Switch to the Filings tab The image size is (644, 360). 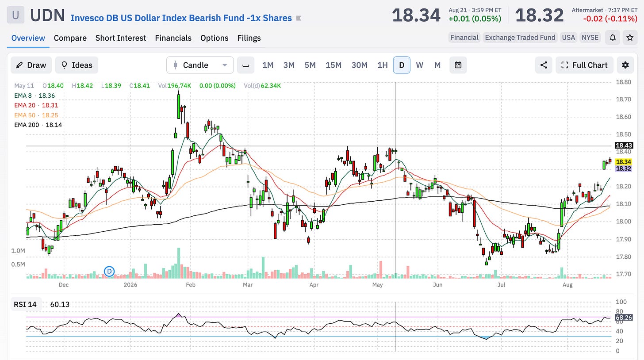(249, 38)
